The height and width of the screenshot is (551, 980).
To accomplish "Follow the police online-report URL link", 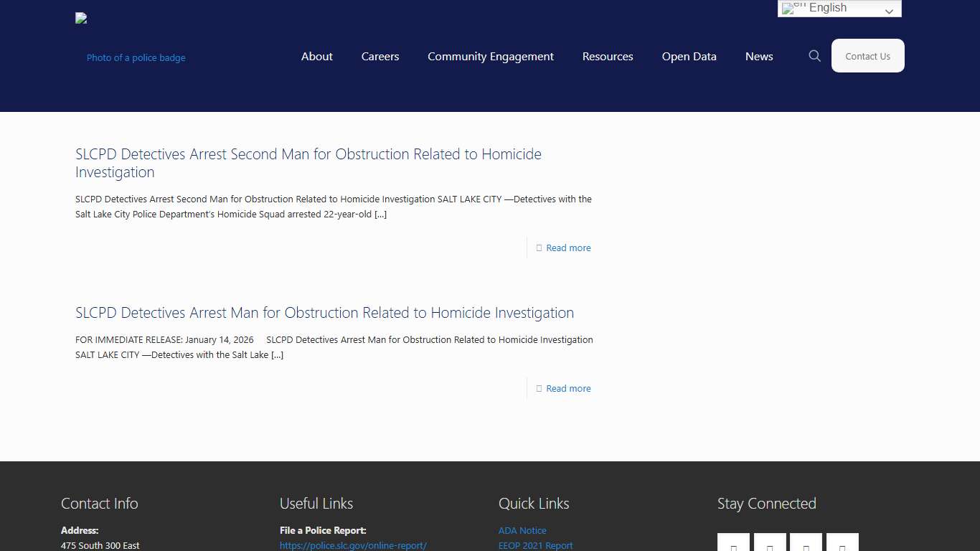I will tap(353, 546).
